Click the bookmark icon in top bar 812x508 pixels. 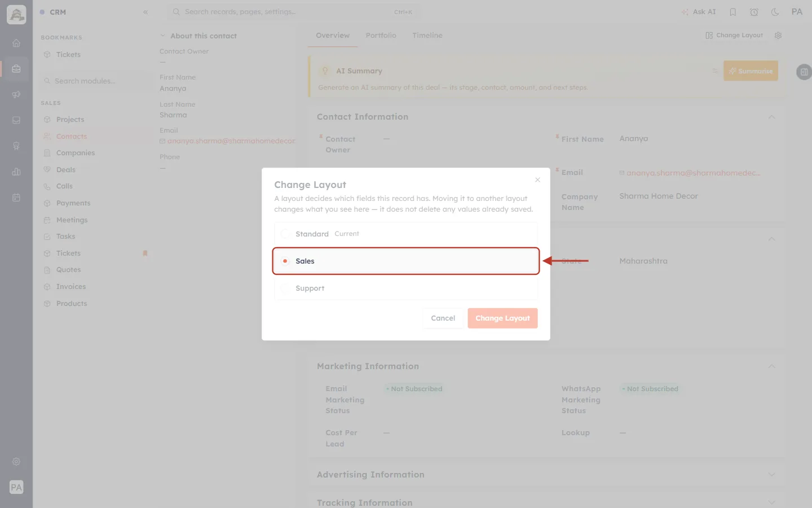(x=733, y=12)
